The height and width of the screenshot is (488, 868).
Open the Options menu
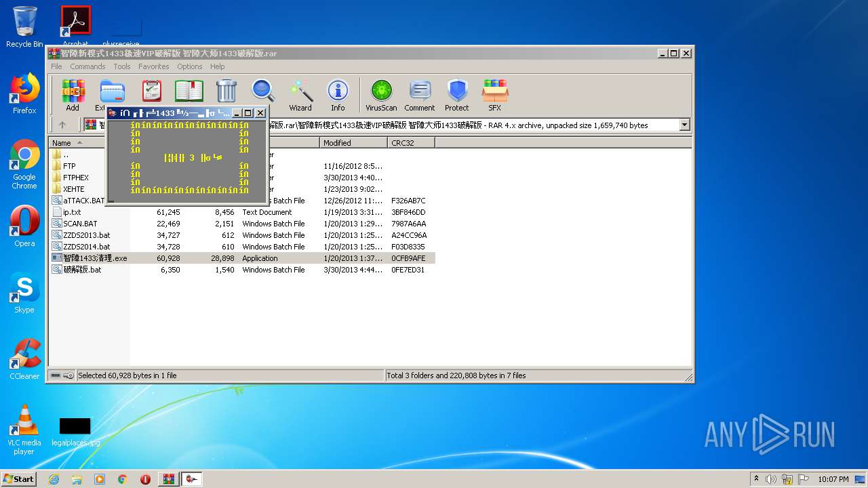(x=190, y=66)
